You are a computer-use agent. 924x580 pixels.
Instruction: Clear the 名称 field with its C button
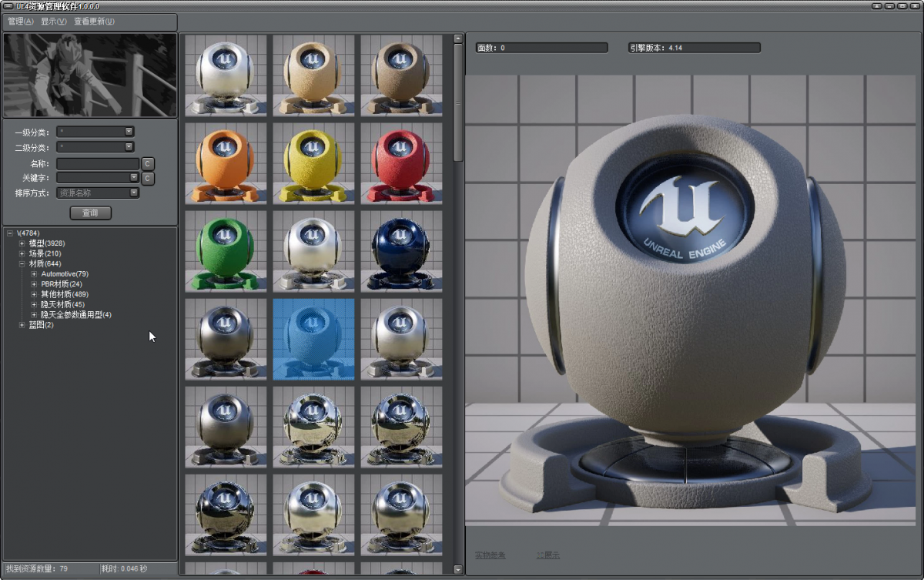(148, 164)
